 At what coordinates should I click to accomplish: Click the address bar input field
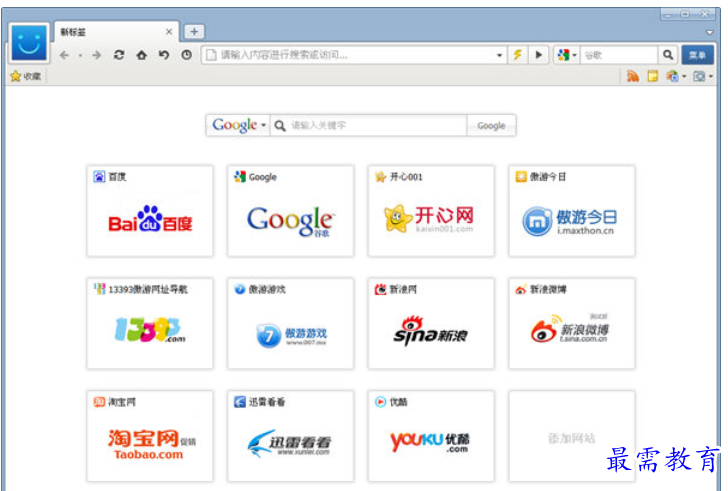(350, 55)
